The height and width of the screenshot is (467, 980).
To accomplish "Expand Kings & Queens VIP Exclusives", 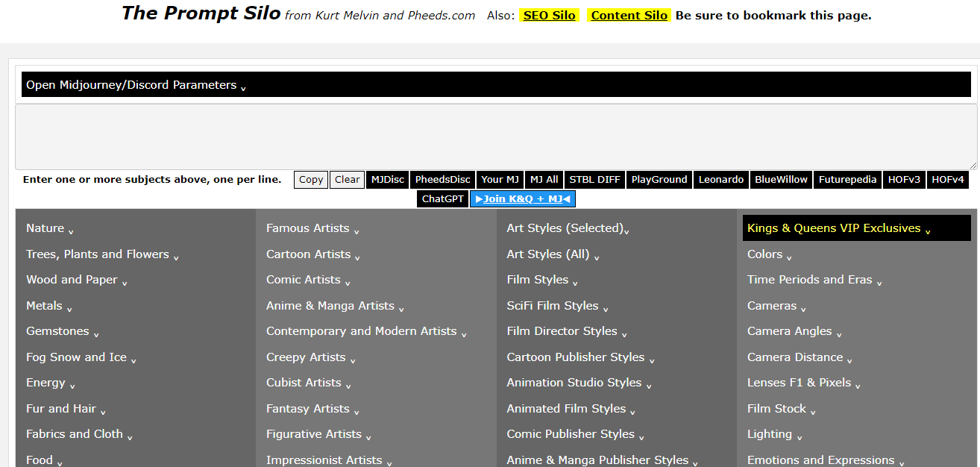I will click(857, 228).
